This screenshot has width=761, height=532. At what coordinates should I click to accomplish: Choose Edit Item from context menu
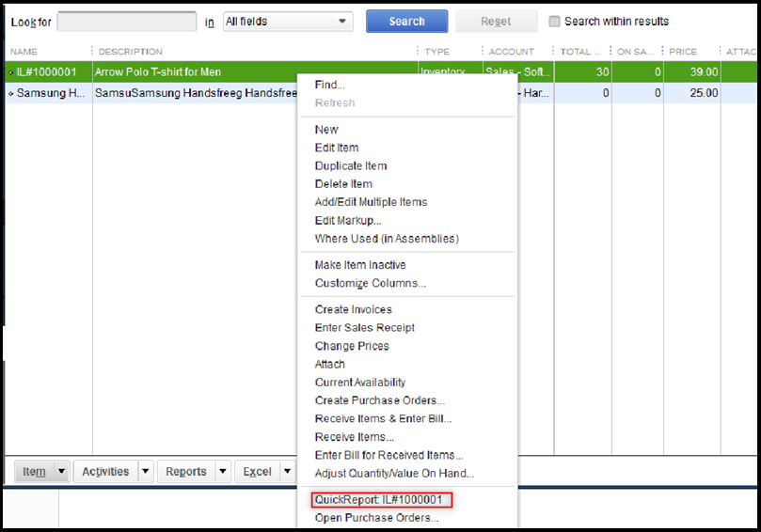pyautogui.click(x=337, y=148)
